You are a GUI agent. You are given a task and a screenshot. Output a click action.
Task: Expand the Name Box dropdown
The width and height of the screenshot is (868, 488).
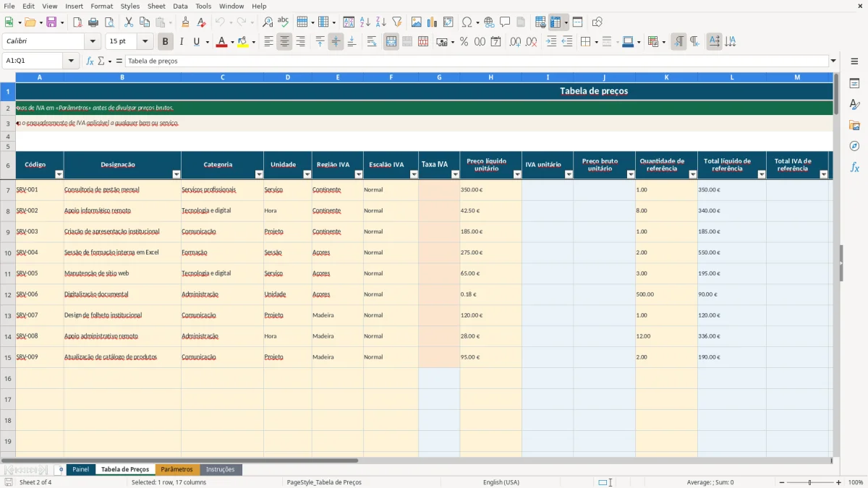click(x=71, y=61)
